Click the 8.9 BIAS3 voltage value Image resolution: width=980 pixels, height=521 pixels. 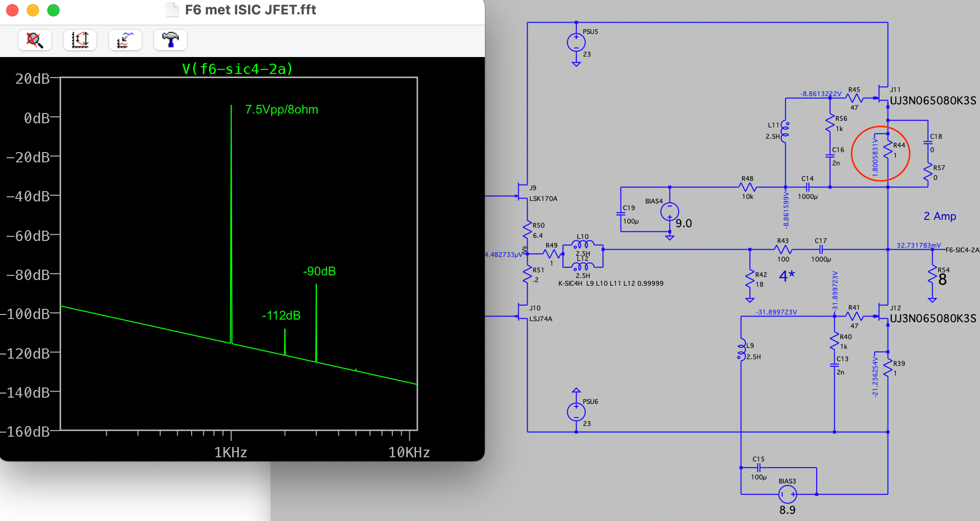coord(787,510)
